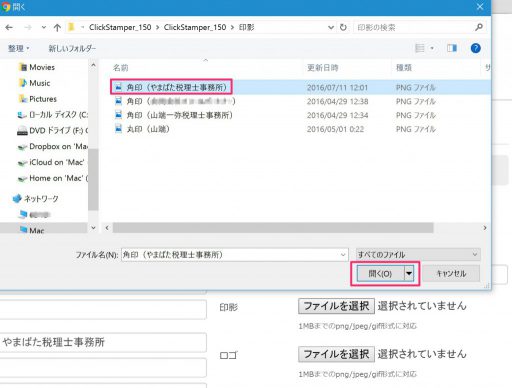Click horizontal scrollbar left arrow
The width and height of the screenshot is (512, 388).
[107, 228]
